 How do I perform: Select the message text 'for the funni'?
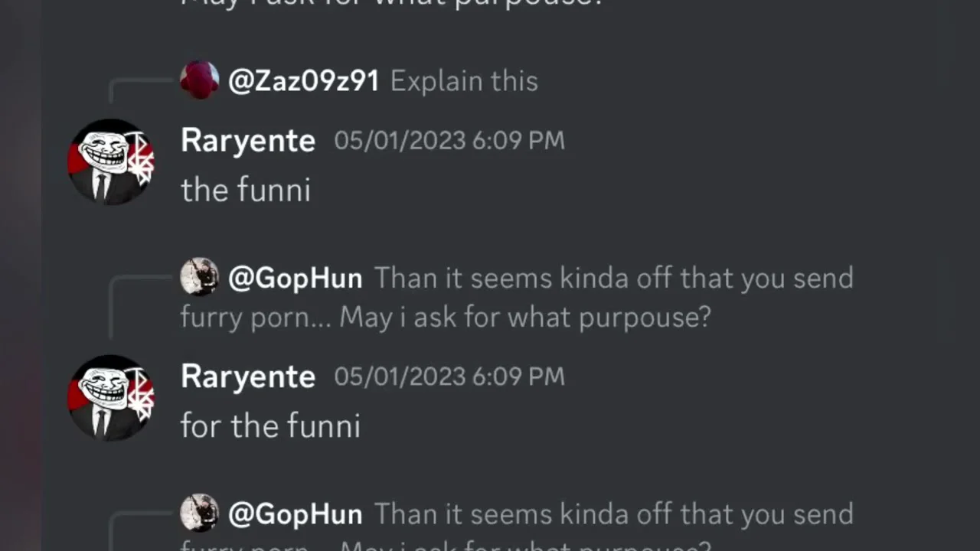270,425
